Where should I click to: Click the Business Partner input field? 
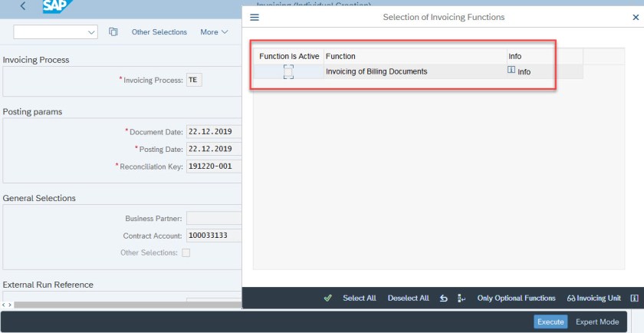pos(214,219)
